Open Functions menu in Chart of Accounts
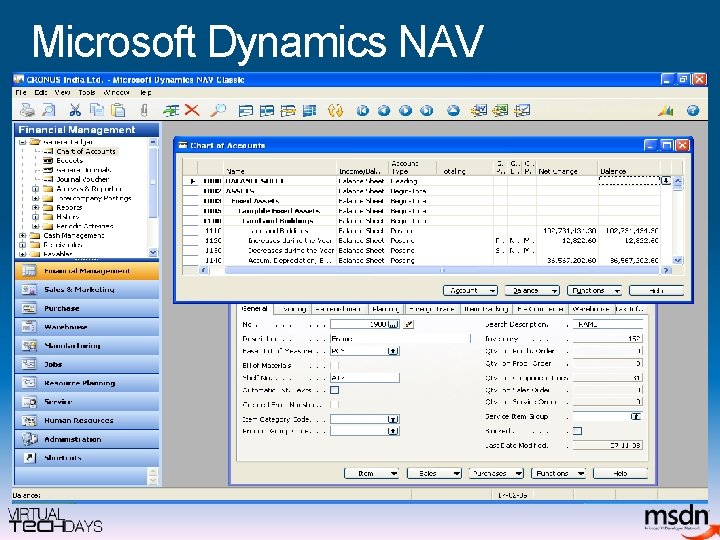Image resolution: width=720 pixels, height=540 pixels. click(x=594, y=290)
